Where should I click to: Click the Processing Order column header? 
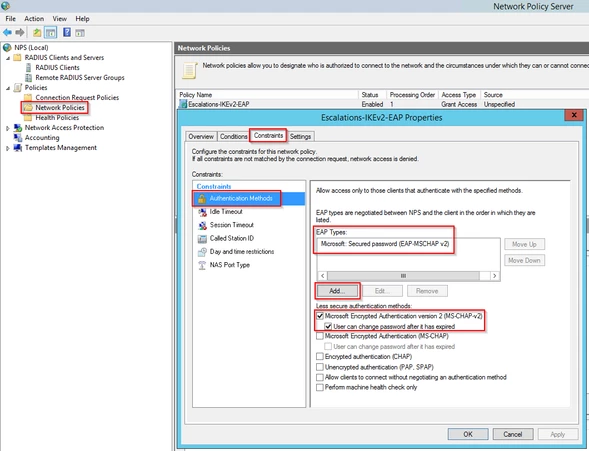(412, 95)
